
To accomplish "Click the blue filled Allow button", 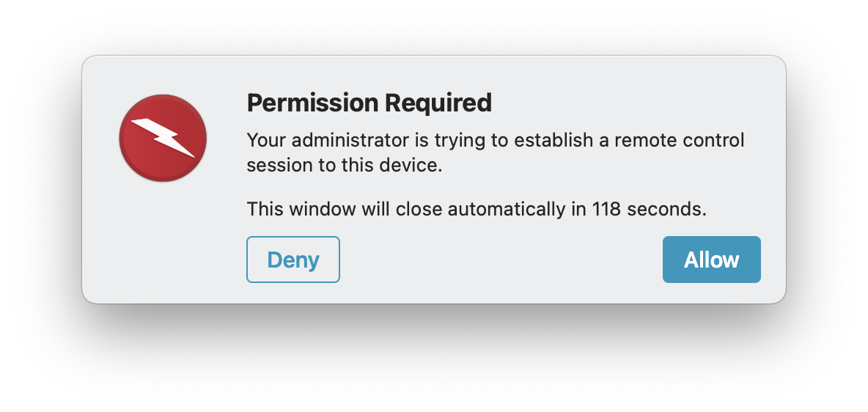I will pyautogui.click(x=711, y=260).
